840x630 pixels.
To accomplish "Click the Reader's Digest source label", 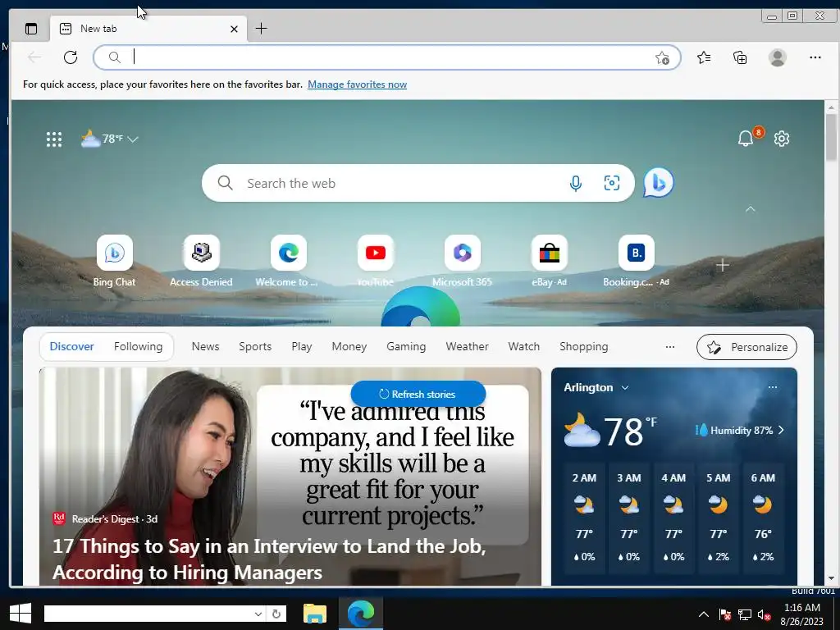I will pyautogui.click(x=105, y=518).
